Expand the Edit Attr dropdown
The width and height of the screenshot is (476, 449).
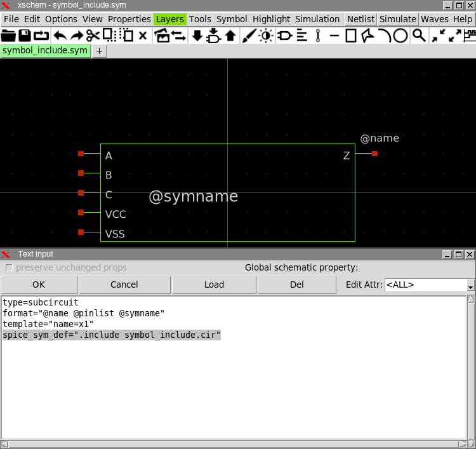470,285
